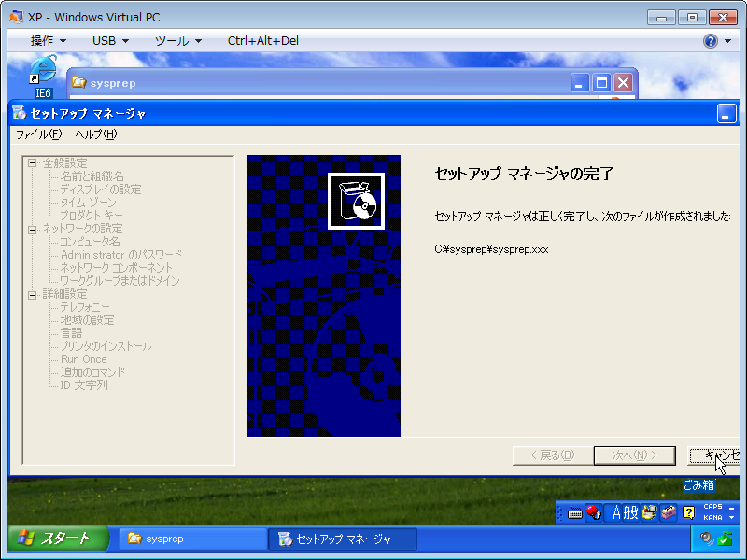This screenshot has height=560, width=747.
Task: Switch to セットアップ マネージャ taskbar button
Action: click(x=343, y=539)
